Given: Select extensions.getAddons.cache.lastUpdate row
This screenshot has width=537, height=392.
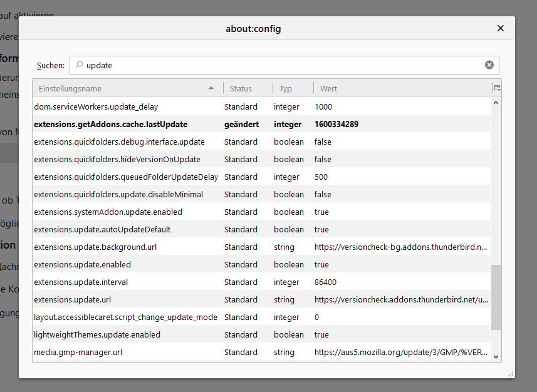Looking at the screenshot, I should pyautogui.click(x=110, y=124).
